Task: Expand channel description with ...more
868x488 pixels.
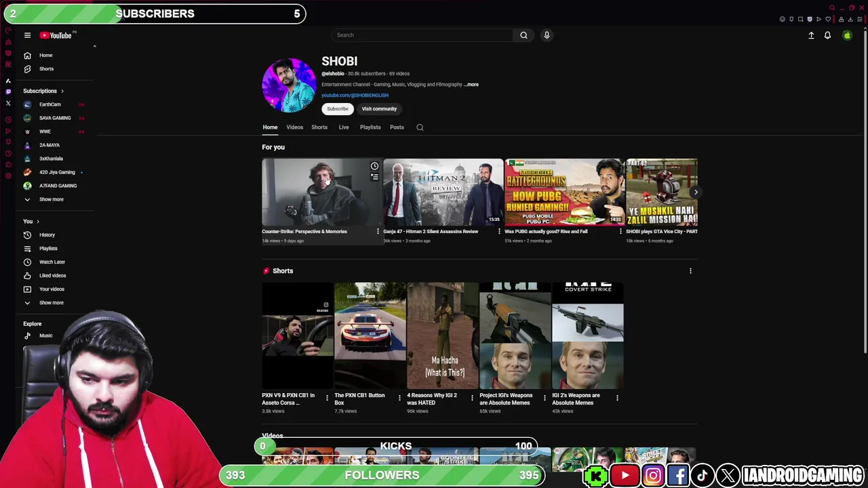Action: (x=471, y=85)
